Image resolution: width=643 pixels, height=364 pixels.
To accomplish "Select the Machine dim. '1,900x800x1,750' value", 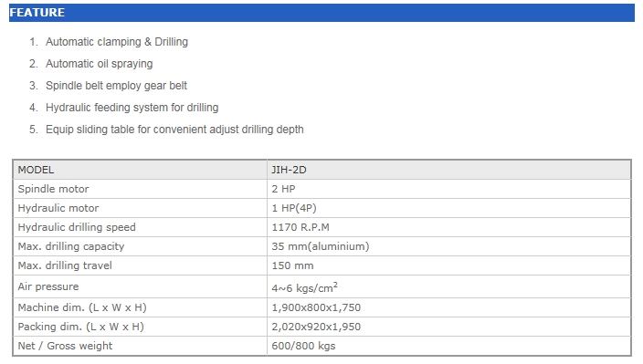I will (x=316, y=307).
